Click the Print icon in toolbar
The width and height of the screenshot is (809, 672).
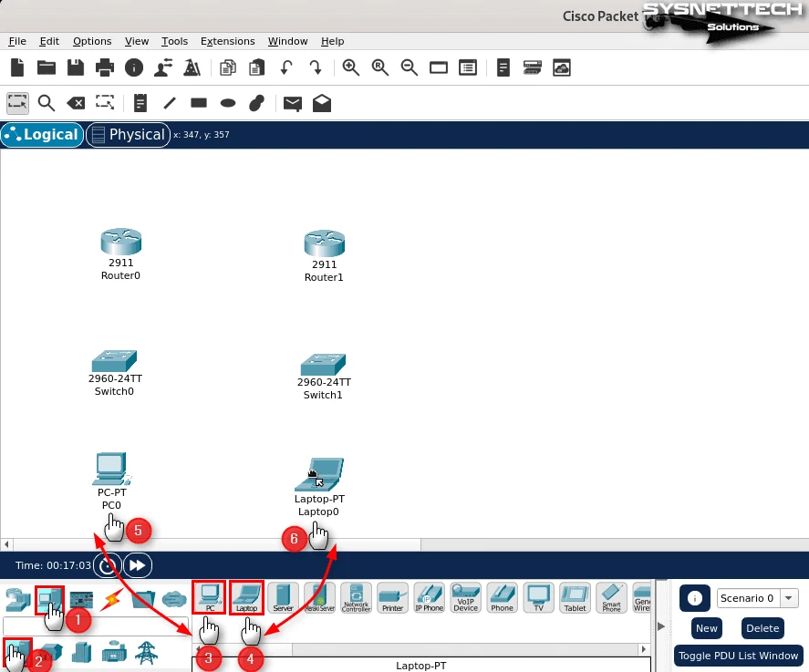[105, 67]
